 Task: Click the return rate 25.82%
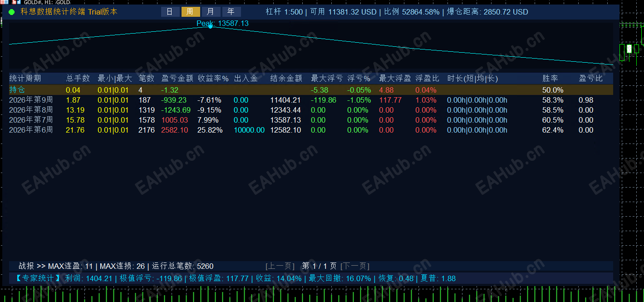pos(210,130)
